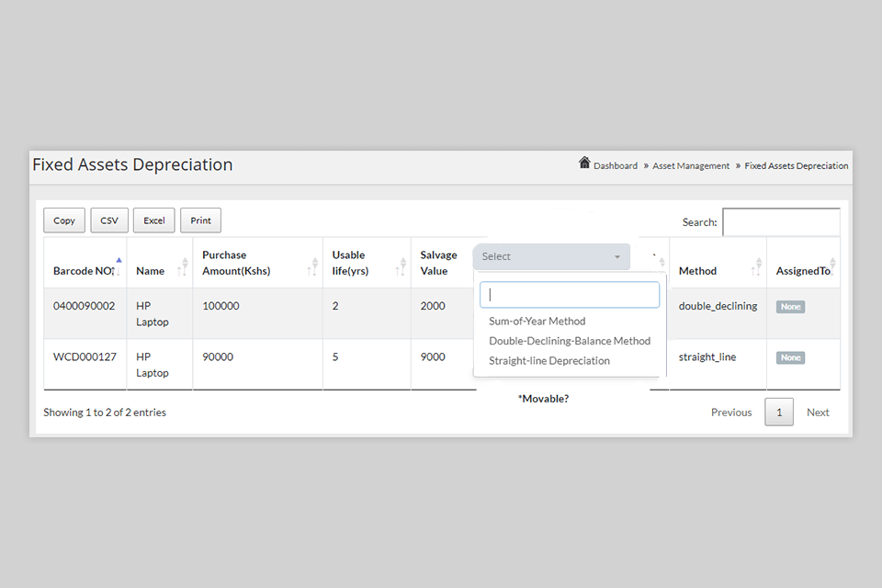Click the Print button

201,220
